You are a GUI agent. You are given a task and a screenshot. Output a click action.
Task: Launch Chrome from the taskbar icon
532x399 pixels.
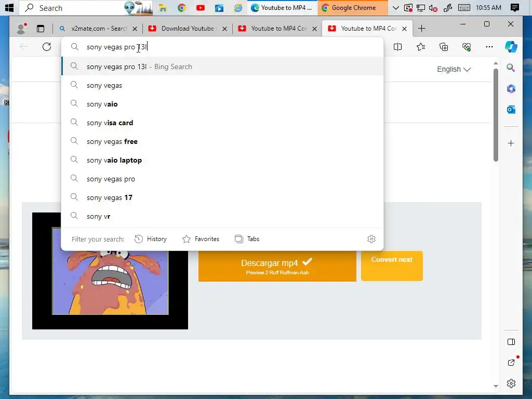tap(182, 8)
